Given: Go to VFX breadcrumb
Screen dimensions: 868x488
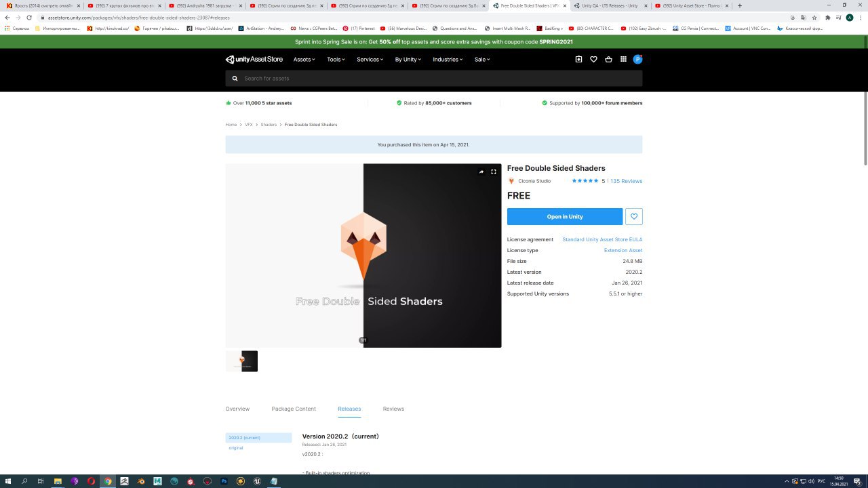Looking at the screenshot, I should pyautogui.click(x=249, y=125).
